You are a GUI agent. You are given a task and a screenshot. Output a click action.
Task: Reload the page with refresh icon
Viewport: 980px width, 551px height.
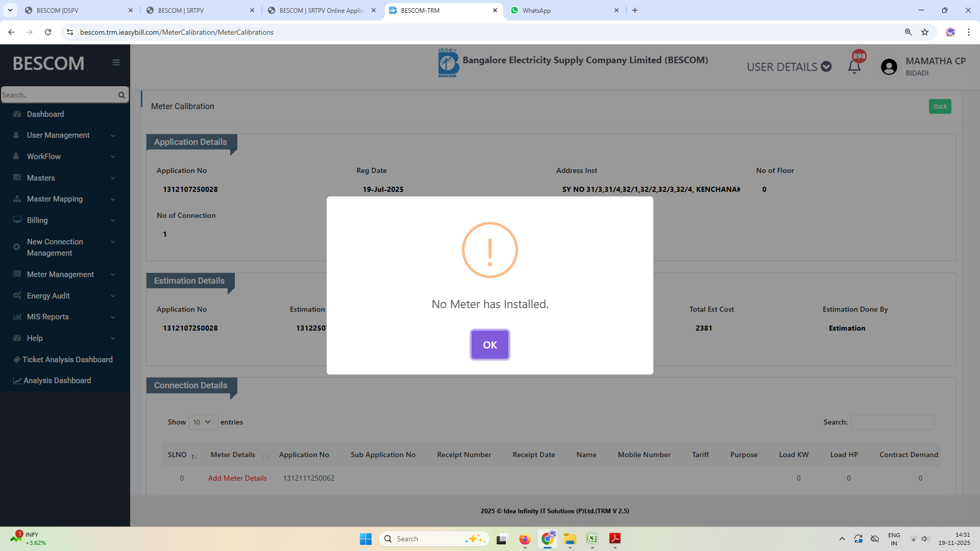48,32
